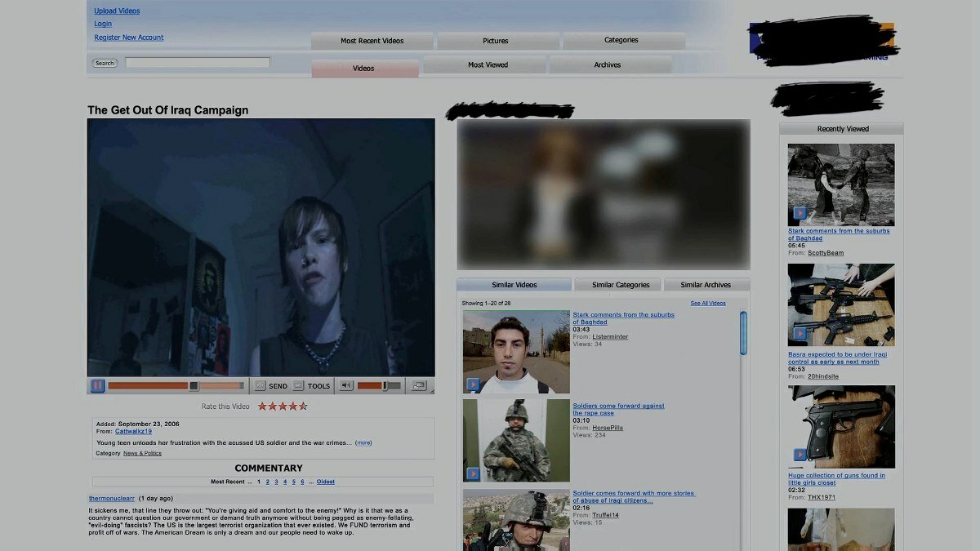Image resolution: width=980 pixels, height=551 pixels.
Task: Expand description with the (more) link
Action: coord(363,442)
